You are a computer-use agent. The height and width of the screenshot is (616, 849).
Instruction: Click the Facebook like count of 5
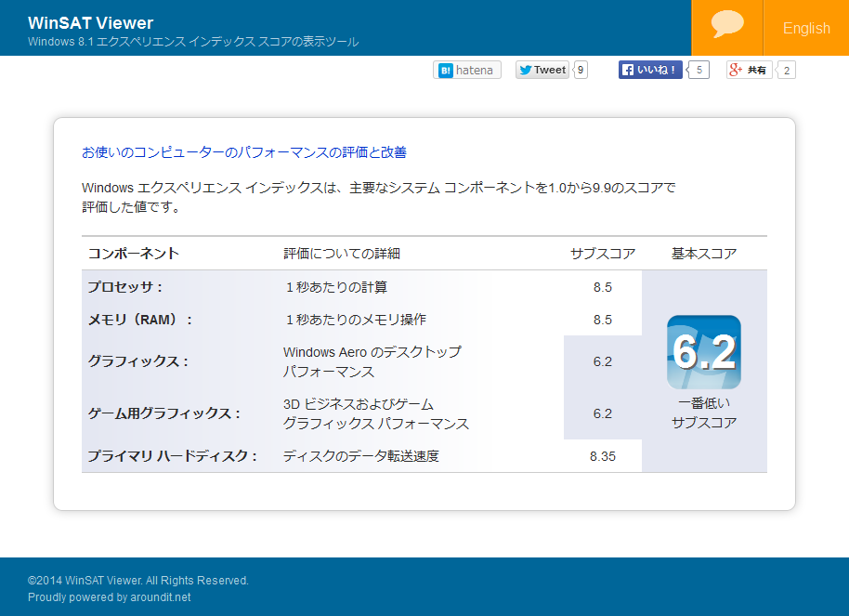tap(699, 70)
